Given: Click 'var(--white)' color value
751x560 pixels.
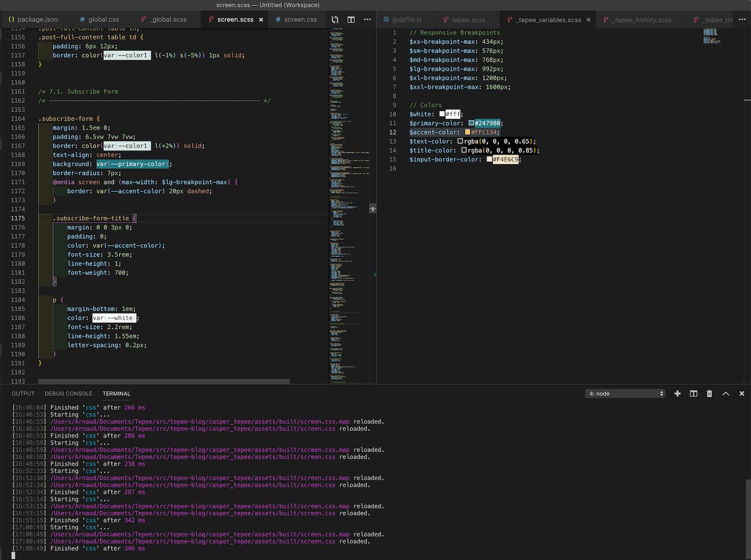Looking at the screenshot, I should pos(114,318).
